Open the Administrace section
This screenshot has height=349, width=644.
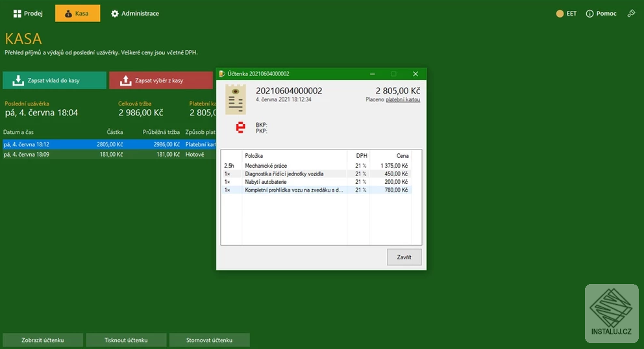pyautogui.click(x=135, y=14)
